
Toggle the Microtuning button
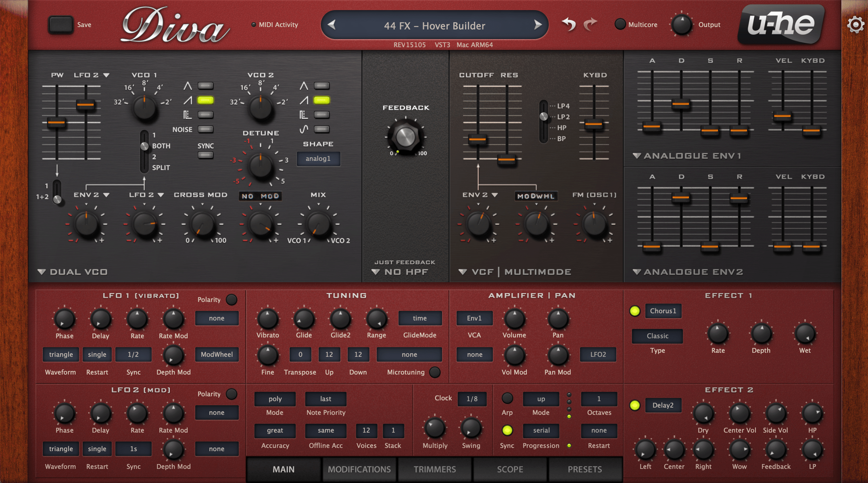pyautogui.click(x=434, y=372)
